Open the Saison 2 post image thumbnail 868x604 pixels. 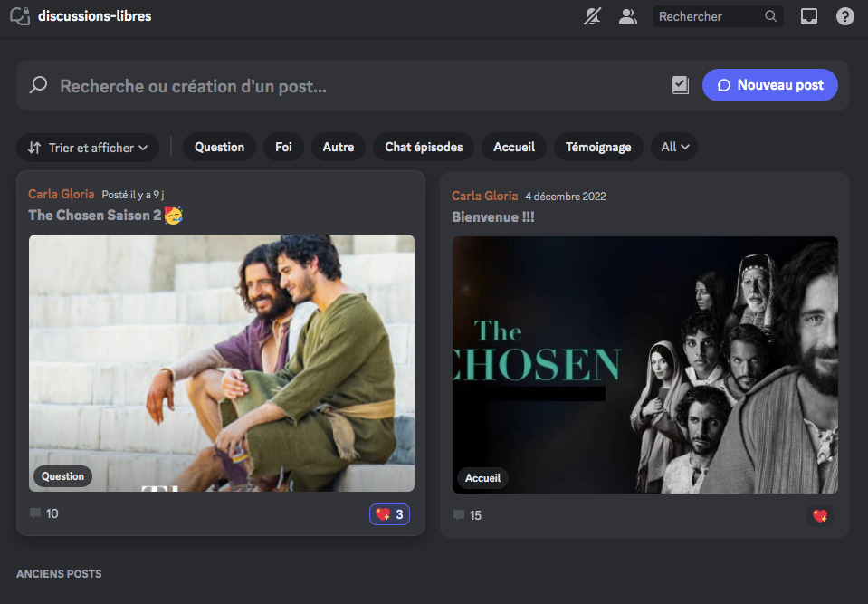click(222, 363)
